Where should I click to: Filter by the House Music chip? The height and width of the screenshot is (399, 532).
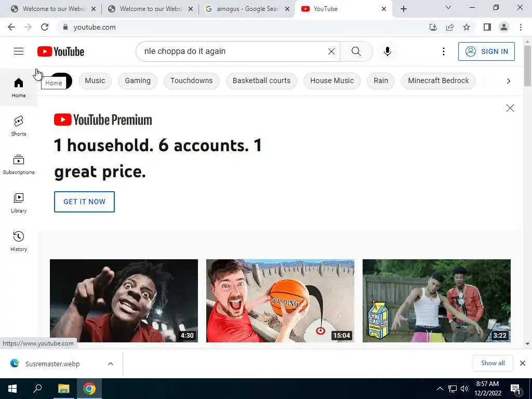pos(332,81)
